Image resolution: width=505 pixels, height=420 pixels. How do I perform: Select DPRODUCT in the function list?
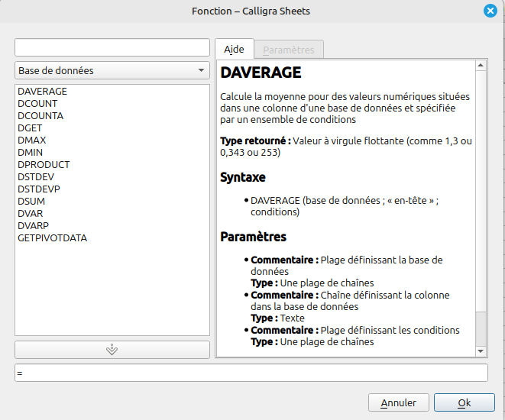(112, 165)
